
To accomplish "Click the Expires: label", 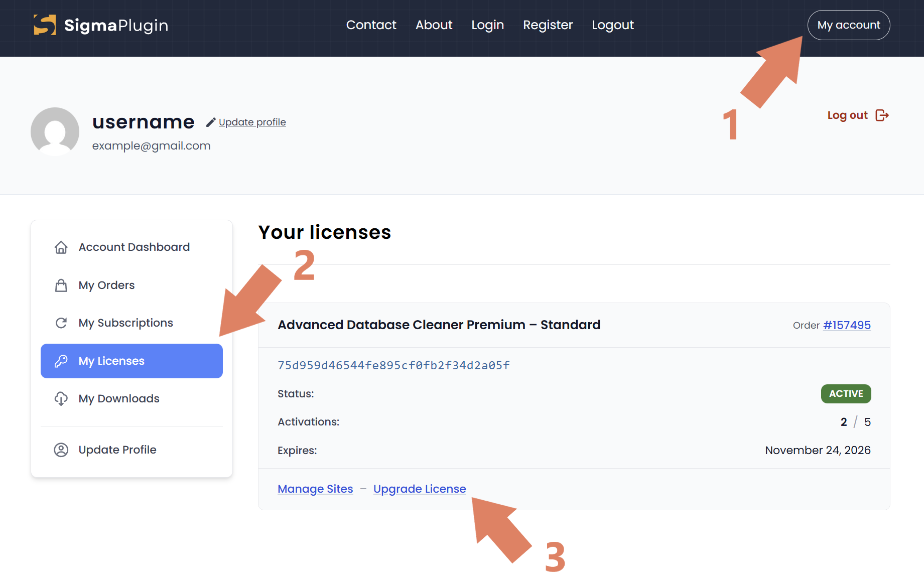I will [297, 451].
